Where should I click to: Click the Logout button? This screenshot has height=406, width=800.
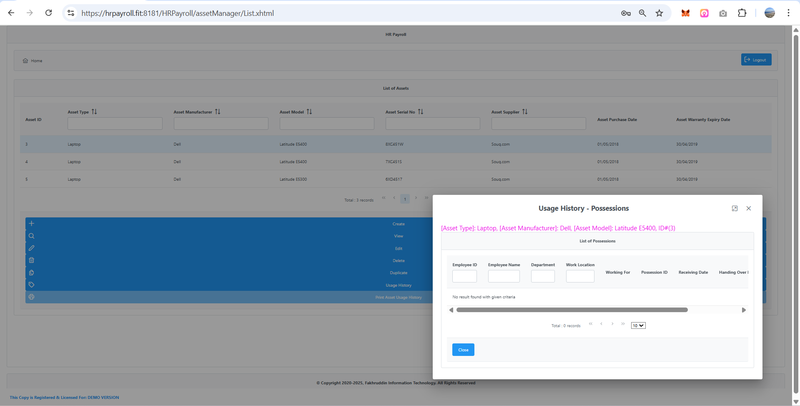click(x=756, y=60)
